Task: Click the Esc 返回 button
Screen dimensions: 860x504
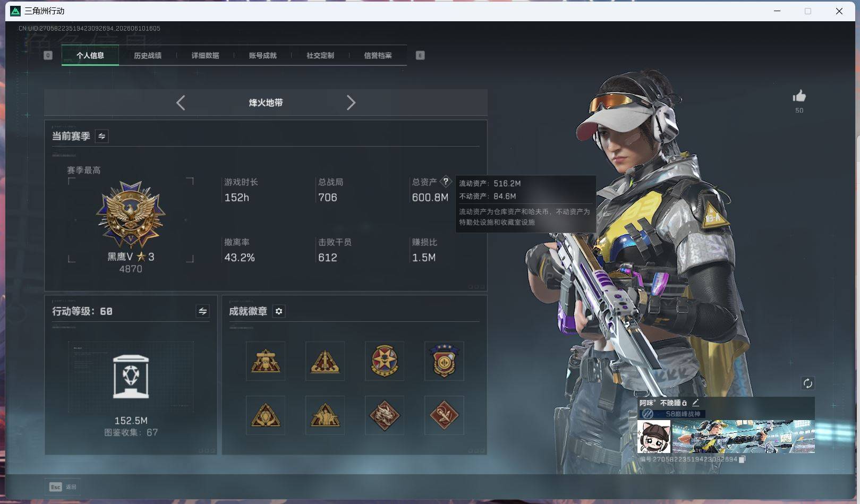Action: (63, 487)
